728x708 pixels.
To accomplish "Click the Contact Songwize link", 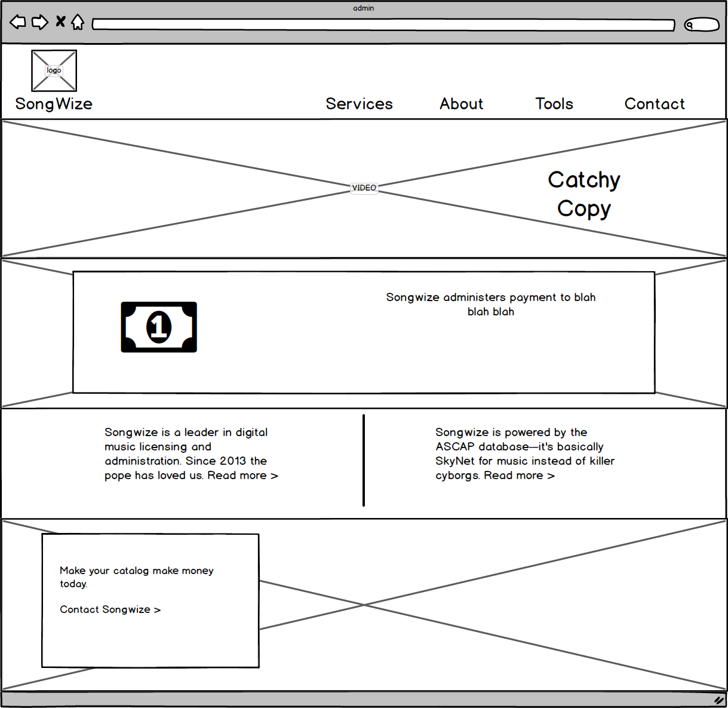I will [110, 609].
